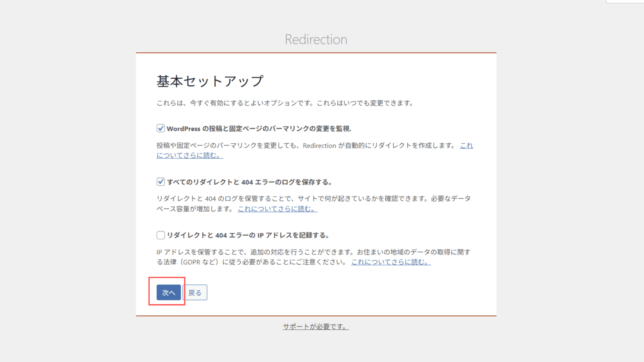Click the Redirection page title
The height and width of the screenshot is (362, 644).
(x=316, y=39)
